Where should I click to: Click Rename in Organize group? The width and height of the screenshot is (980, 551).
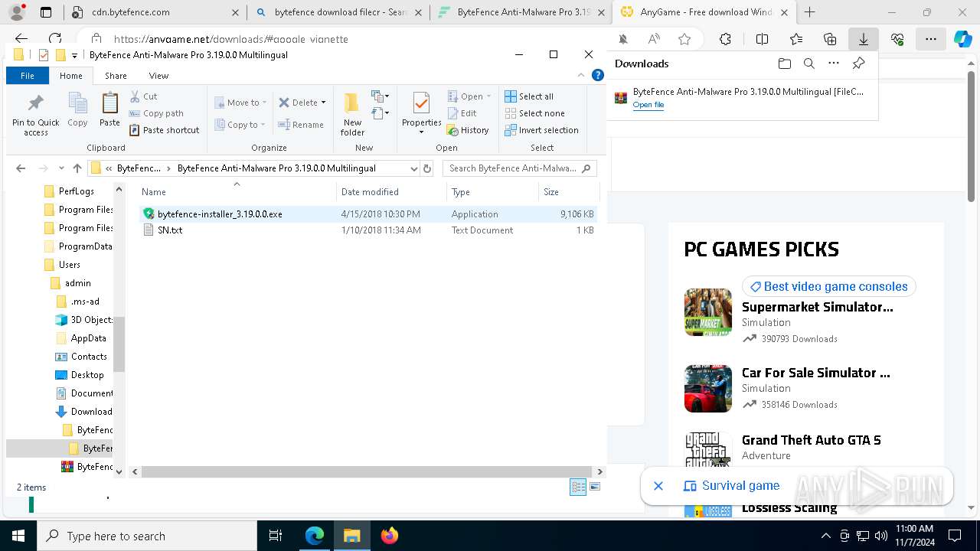click(301, 125)
